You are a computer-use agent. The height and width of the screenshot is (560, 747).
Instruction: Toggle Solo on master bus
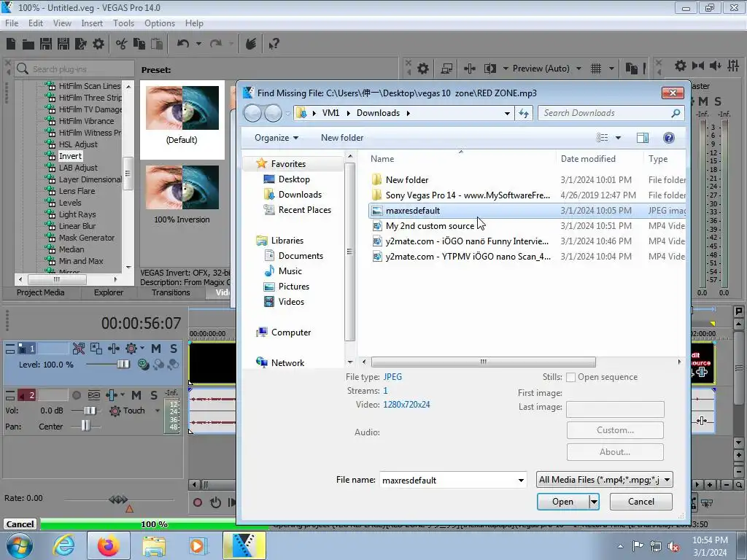click(718, 101)
